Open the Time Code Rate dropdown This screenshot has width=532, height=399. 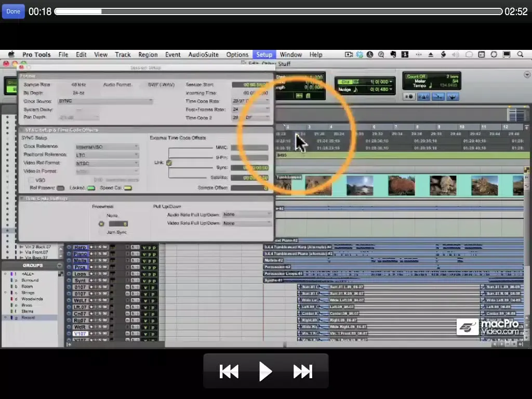(x=251, y=101)
